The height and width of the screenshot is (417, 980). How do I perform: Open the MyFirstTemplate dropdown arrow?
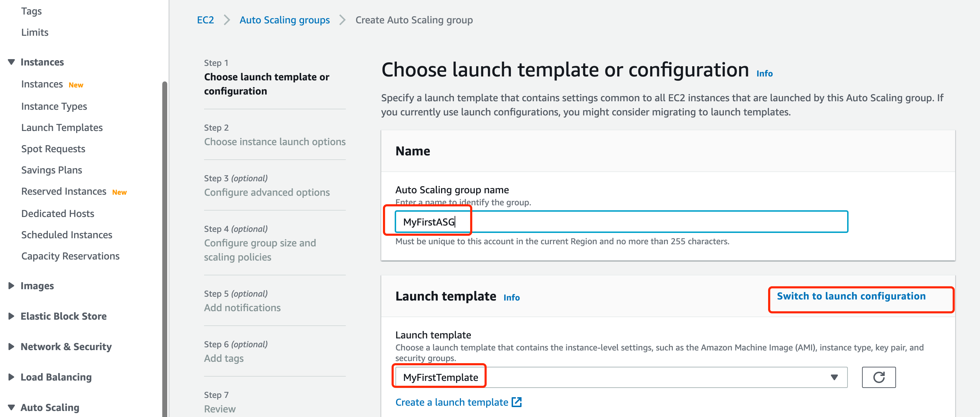[834, 377]
